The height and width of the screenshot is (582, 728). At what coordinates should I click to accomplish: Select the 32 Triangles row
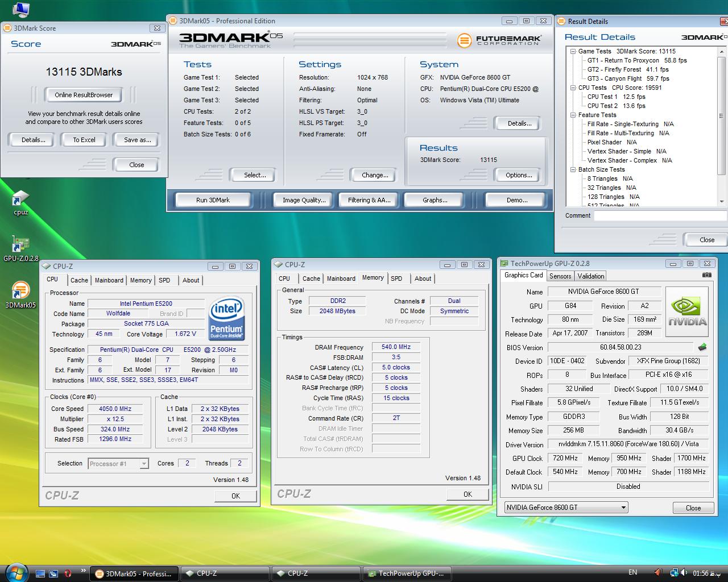pyautogui.click(x=611, y=188)
